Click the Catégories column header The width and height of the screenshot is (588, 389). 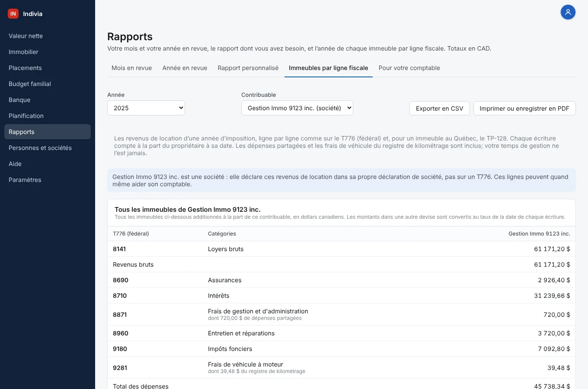point(222,234)
